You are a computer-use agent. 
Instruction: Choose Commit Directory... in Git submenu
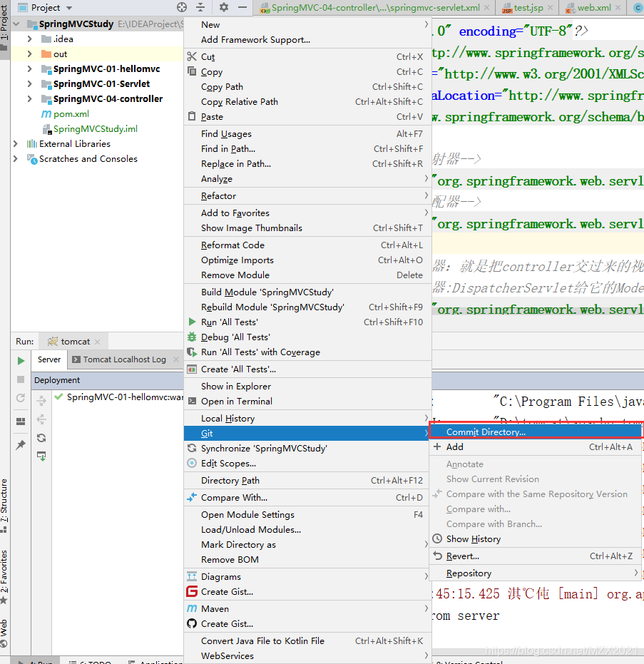[x=536, y=431]
